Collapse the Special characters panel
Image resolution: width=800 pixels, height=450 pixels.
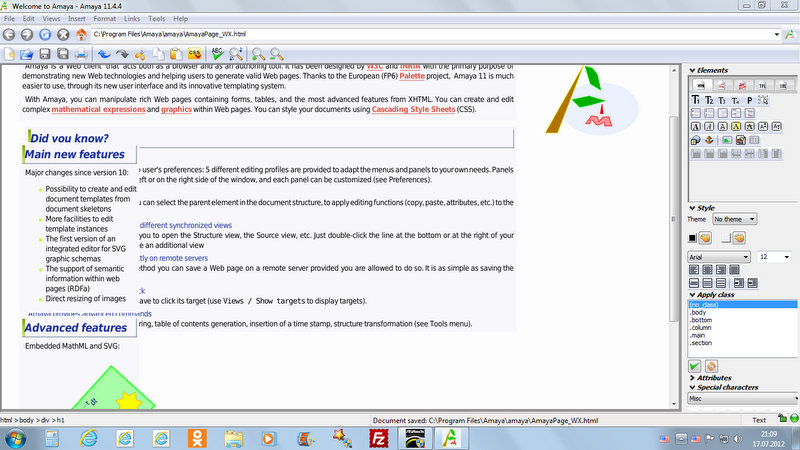click(692, 388)
